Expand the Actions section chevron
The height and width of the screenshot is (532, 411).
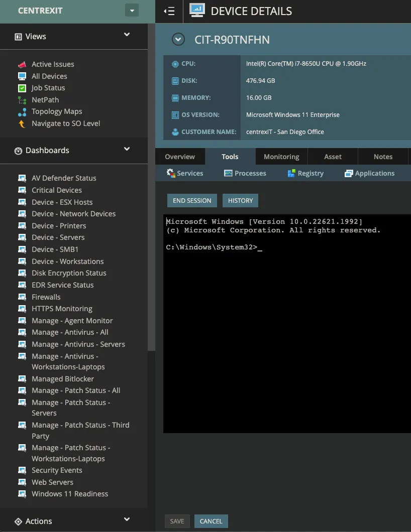pyautogui.click(x=127, y=519)
